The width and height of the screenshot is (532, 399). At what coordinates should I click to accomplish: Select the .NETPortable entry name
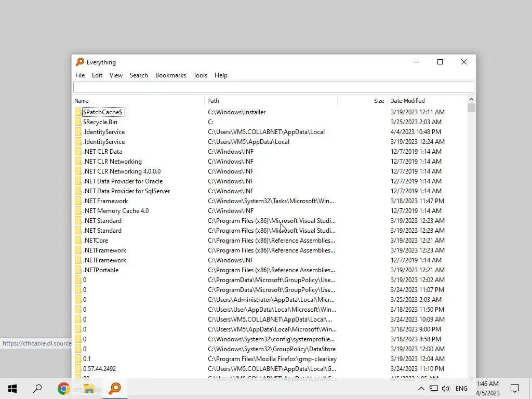pyautogui.click(x=101, y=270)
